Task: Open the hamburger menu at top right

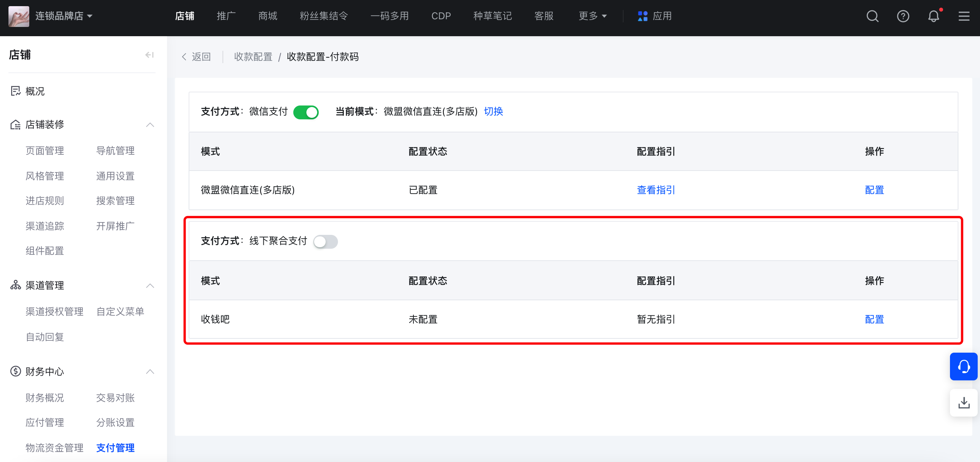Action: [964, 16]
